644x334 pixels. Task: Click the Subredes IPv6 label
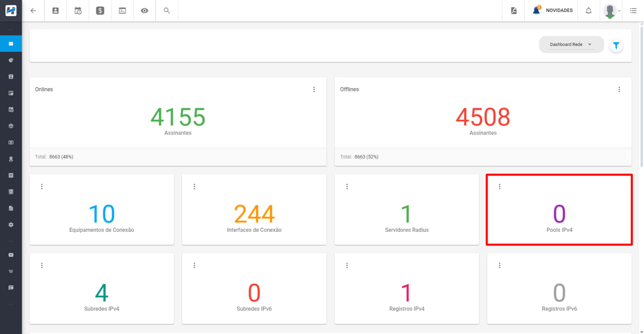pyautogui.click(x=254, y=309)
